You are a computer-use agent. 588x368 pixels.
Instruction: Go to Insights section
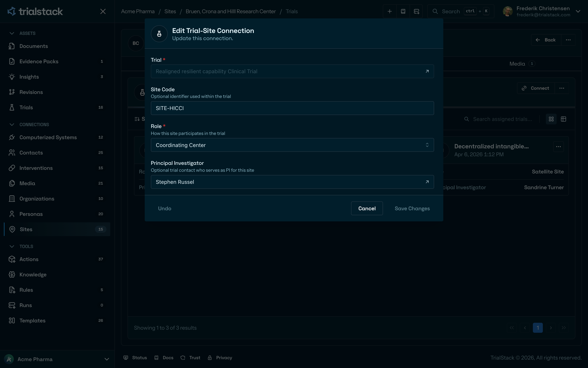57,77
